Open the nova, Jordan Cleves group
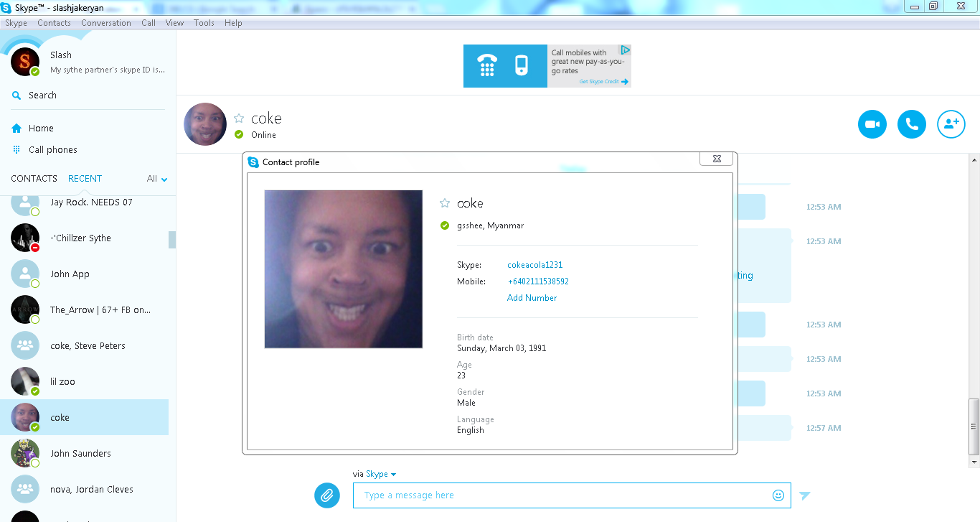Viewport: 980px width, 522px height. tap(84, 489)
